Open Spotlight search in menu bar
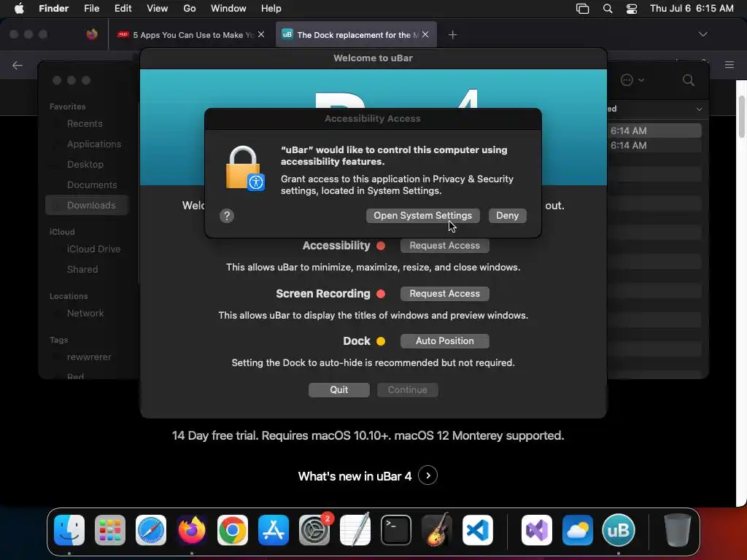747x560 pixels. [x=608, y=9]
